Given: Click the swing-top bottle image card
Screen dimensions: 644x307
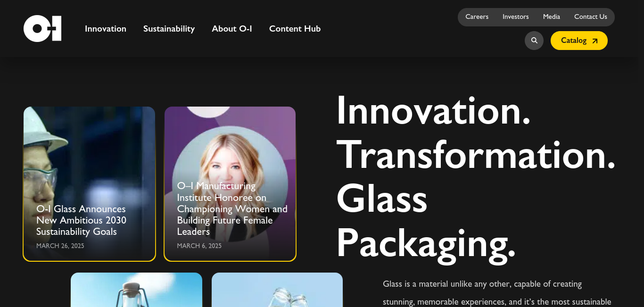Looking at the screenshot, I should tap(136, 290).
